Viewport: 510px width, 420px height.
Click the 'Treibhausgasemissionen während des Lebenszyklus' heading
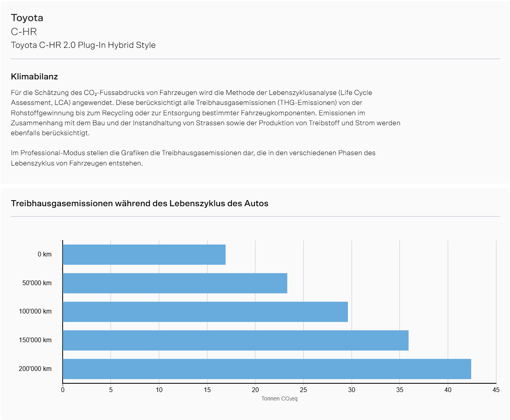tap(140, 203)
